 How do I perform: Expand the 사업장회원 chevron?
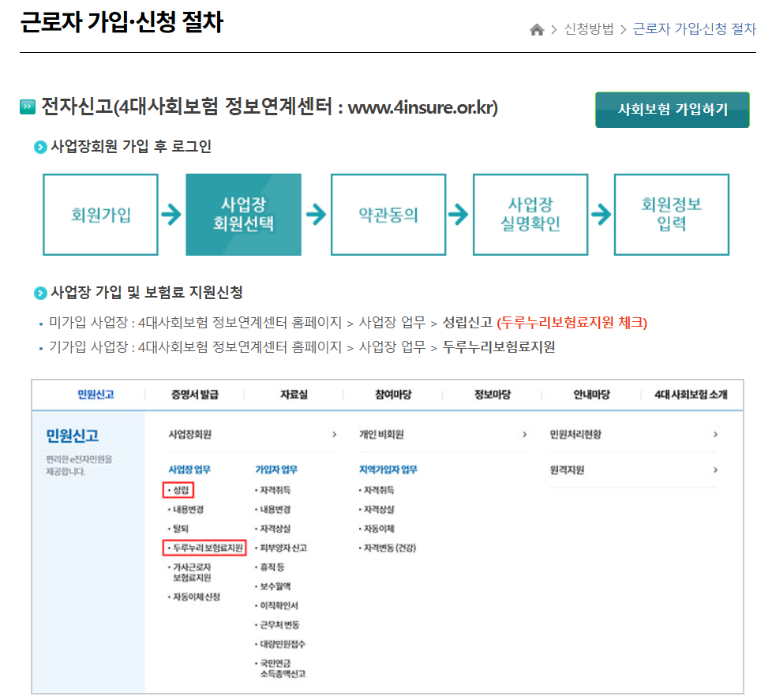point(335,434)
